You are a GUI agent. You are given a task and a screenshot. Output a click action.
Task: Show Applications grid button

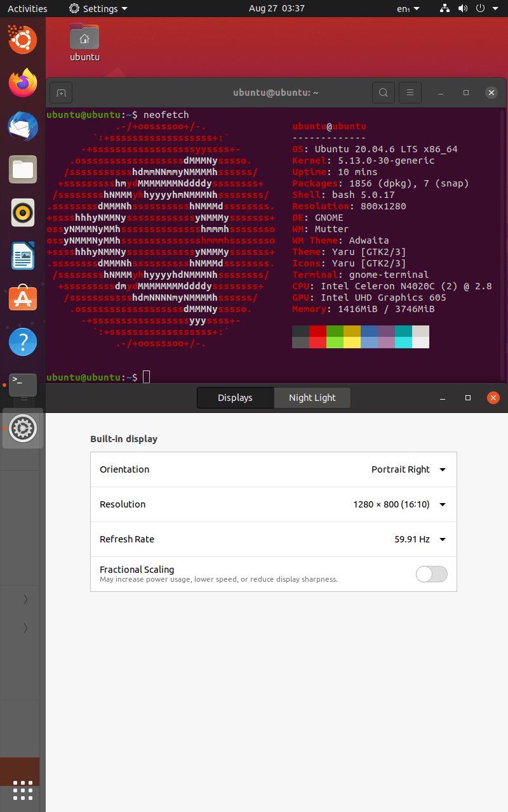click(x=22, y=790)
